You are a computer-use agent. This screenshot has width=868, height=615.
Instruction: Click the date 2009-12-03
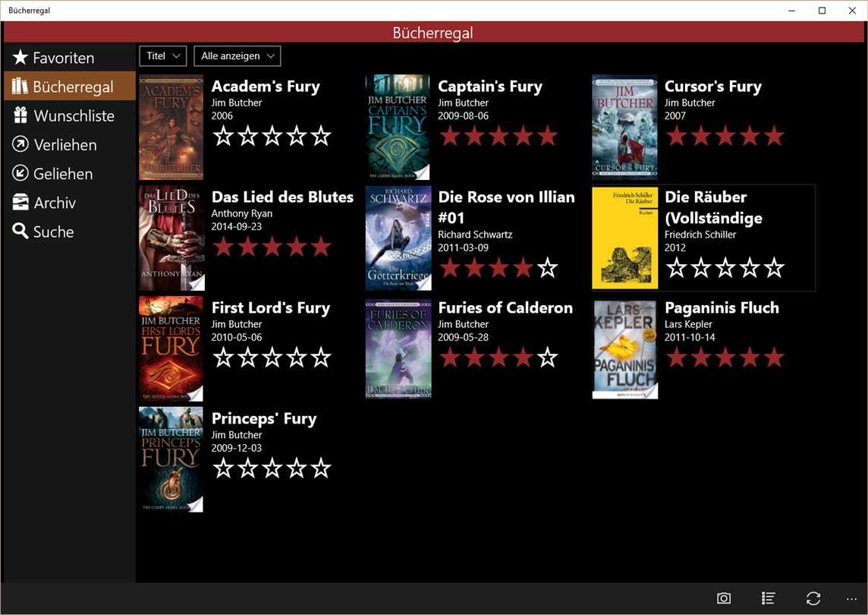(x=237, y=448)
